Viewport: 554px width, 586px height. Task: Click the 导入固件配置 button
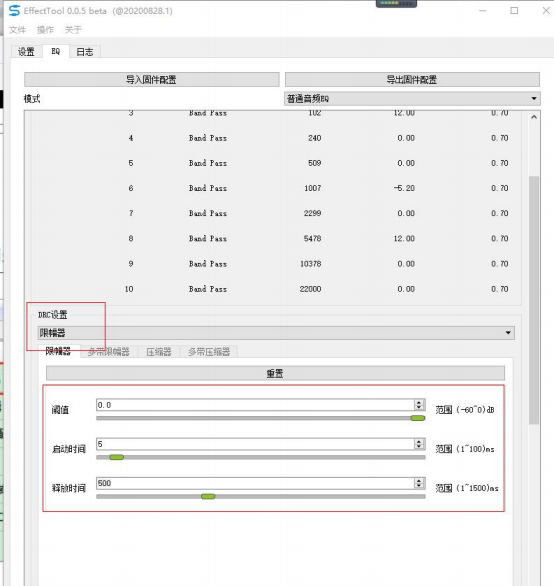point(151,80)
